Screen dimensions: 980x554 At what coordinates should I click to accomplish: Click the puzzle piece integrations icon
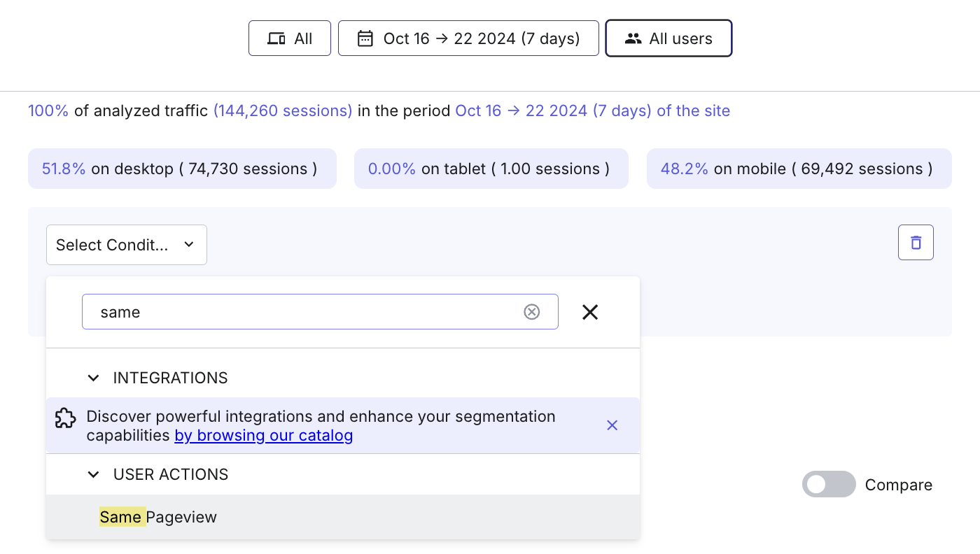tap(65, 418)
